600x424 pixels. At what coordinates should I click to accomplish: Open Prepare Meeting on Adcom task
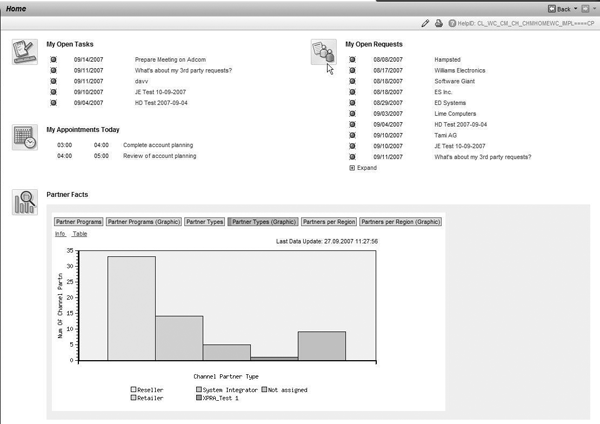[x=170, y=60]
